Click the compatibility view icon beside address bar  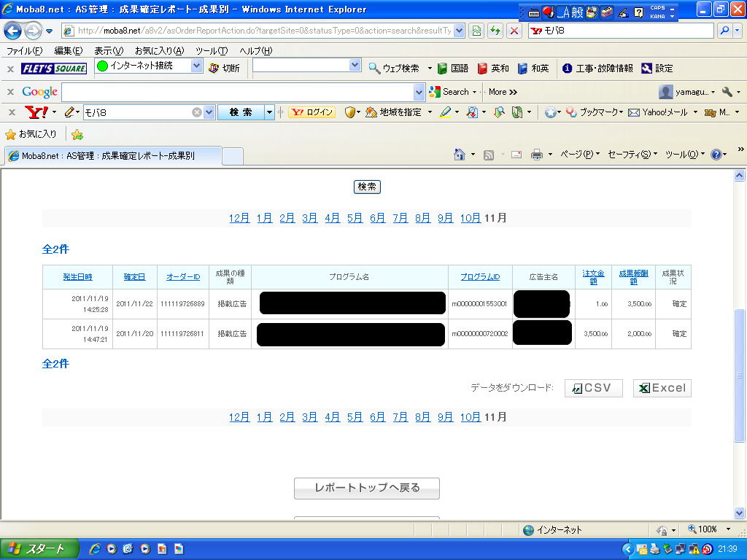coord(476,31)
